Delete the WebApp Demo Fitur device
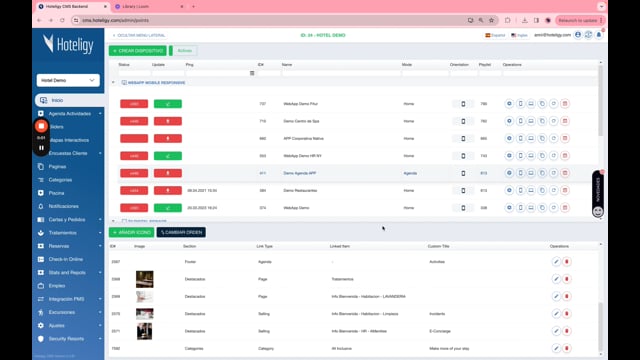The width and height of the screenshot is (640, 360). click(x=565, y=104)
